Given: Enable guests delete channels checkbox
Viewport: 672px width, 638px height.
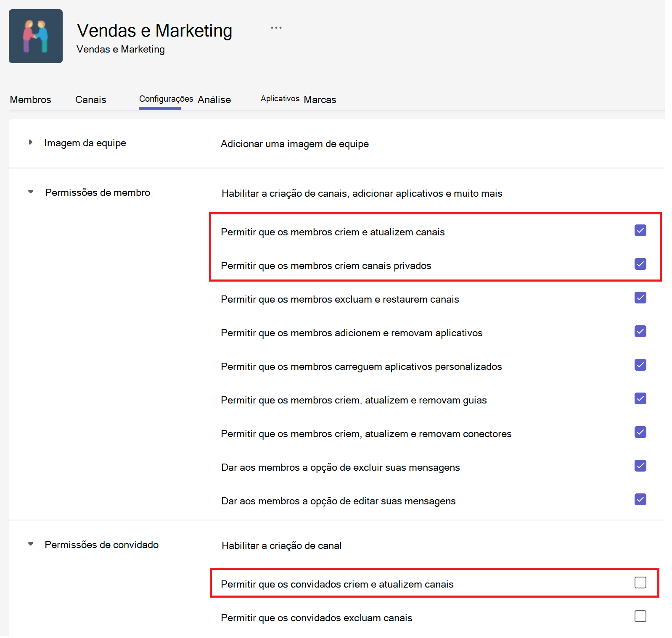Looking at the screenshot, I should [640, 616].
